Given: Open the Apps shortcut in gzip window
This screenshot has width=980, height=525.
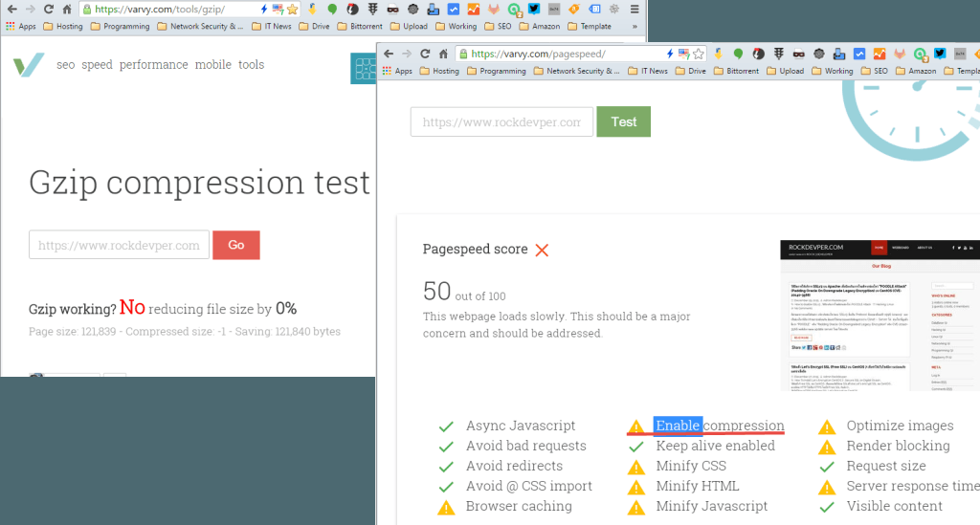Looking at the screenshot, I should (x=21, y=26).
